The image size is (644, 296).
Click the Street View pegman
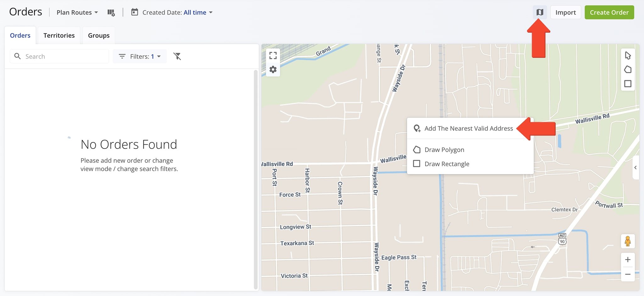[628, 241]
